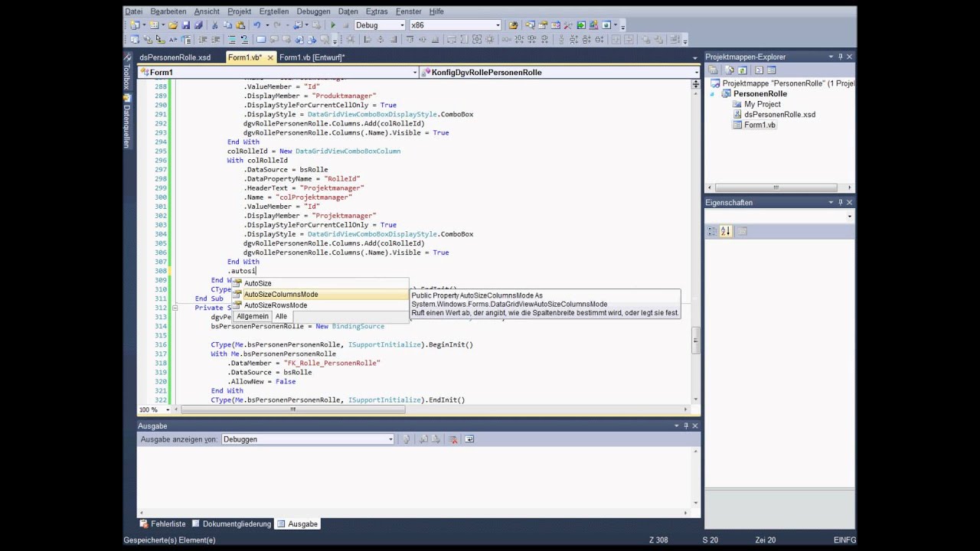Select My Project in Projektmappen-Explorer
This screenshot has width=980, height=551.
coord(763,104)
